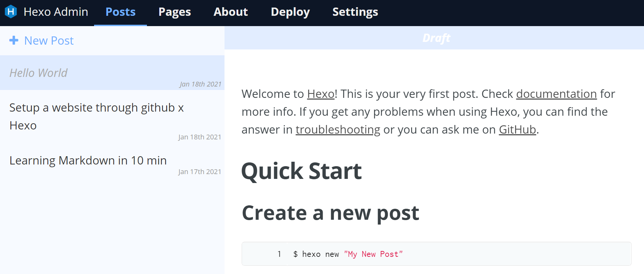Click the Hexo Admin title
This screenshot has height=274, width=644.
click(56, 12)
